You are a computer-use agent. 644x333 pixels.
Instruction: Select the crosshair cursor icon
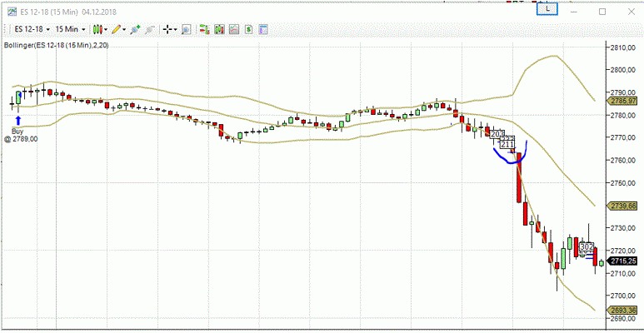(167, 30)
